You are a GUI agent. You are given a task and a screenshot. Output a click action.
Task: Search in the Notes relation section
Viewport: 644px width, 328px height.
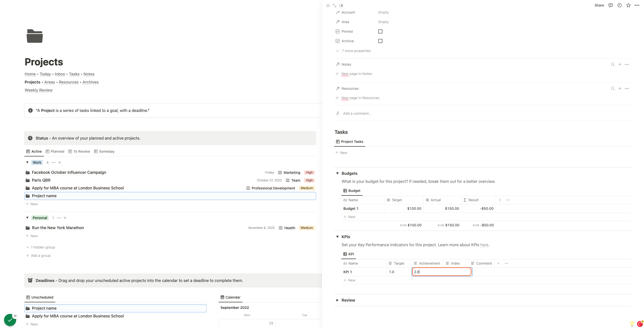(613, 65)
